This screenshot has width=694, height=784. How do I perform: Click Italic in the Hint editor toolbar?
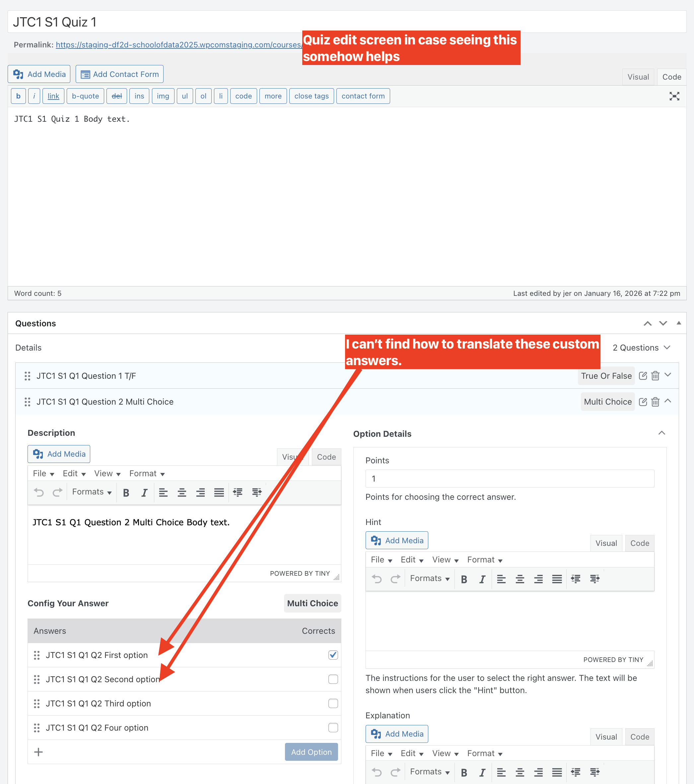482,579
